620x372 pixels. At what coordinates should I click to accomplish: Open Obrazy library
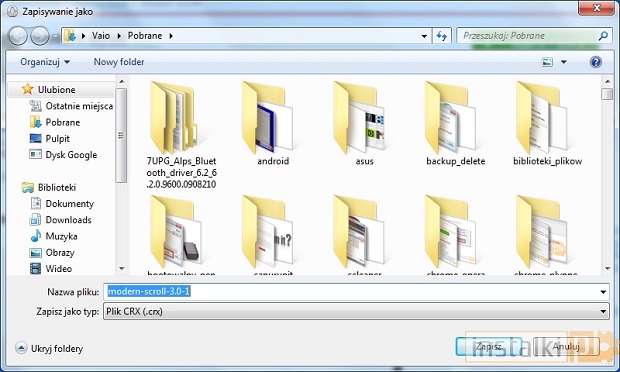tap(60, 253)
